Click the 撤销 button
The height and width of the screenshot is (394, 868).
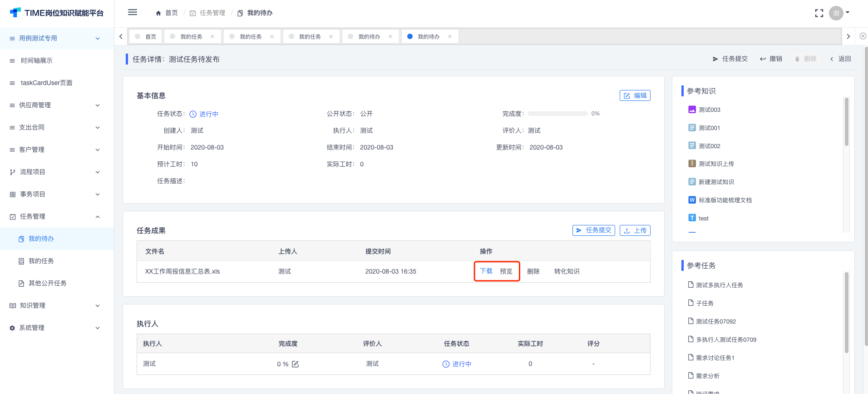[771, 59]
